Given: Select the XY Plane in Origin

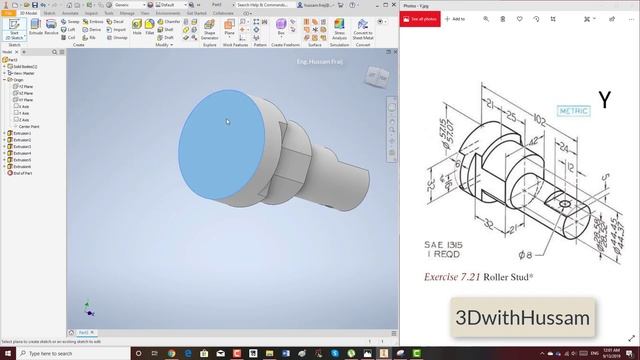Looking at the screenshot, I should click(23, 100).
